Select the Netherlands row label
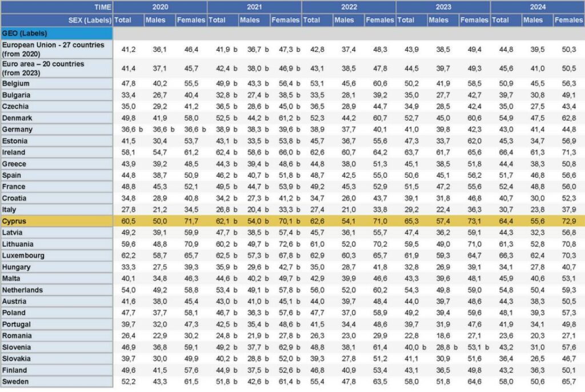The width and height of the screenshot is (585, 392). [x=57, y=290]
